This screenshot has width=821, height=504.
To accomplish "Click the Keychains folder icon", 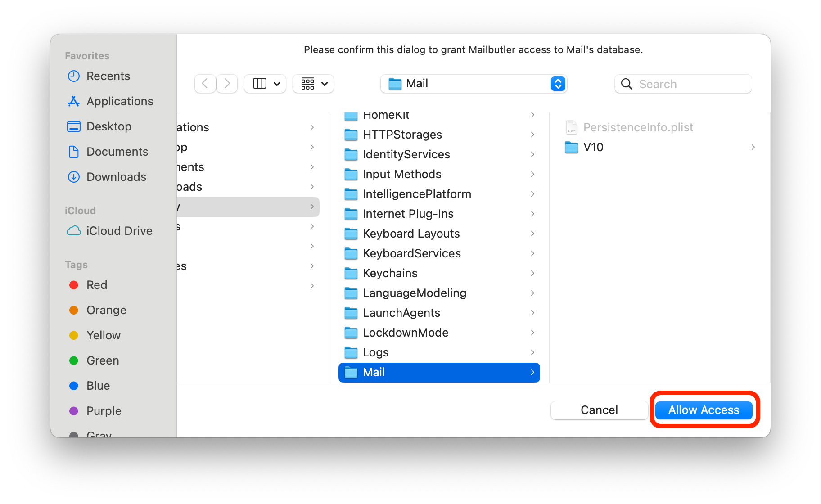I will (351, 273).
